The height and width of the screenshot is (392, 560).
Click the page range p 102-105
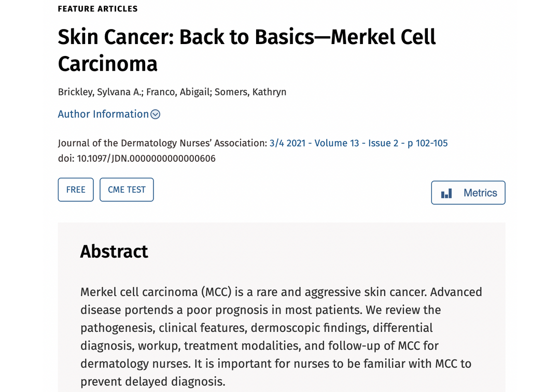427,143
